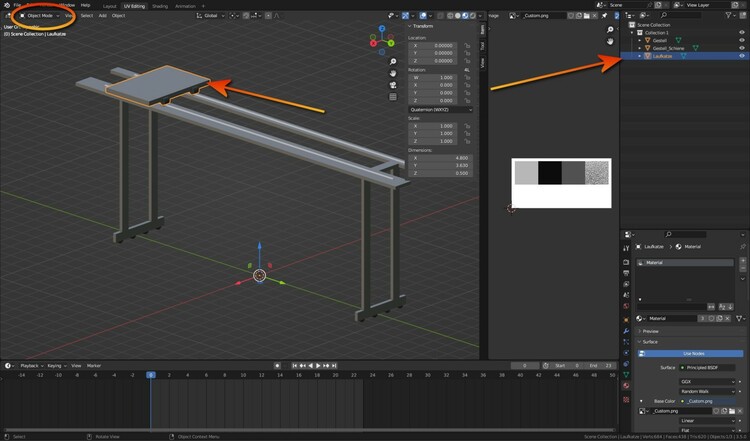This screenshot has width=750, height=441.
Task: Click the pan hand icon in the 3D viewport
Action: 393,72
